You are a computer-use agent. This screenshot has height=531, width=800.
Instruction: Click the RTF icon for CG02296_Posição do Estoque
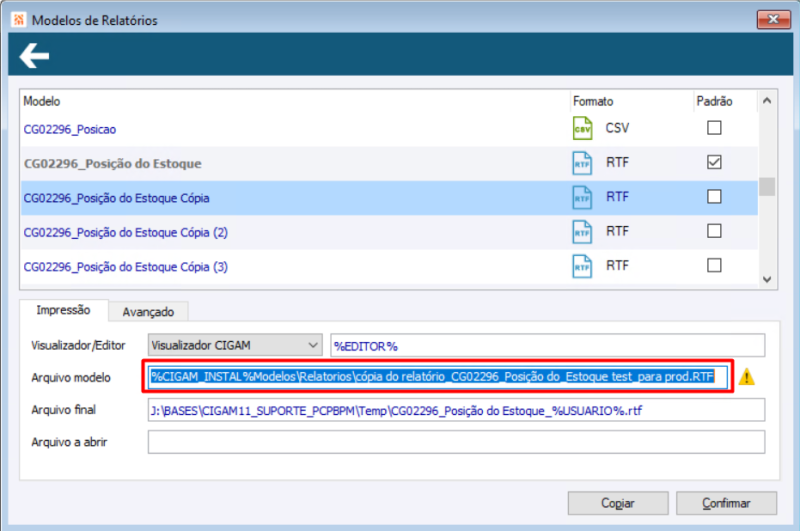582,163
